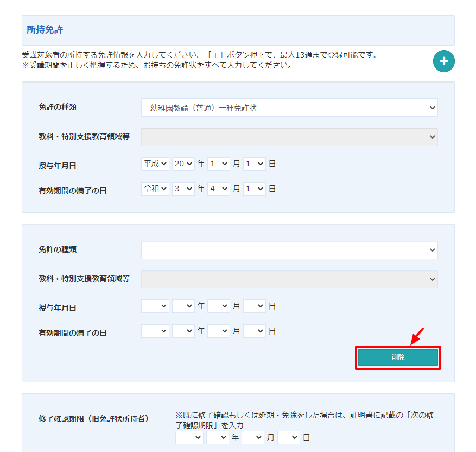Open year dropdown showing 3 in 有効期間

point(183,189)
